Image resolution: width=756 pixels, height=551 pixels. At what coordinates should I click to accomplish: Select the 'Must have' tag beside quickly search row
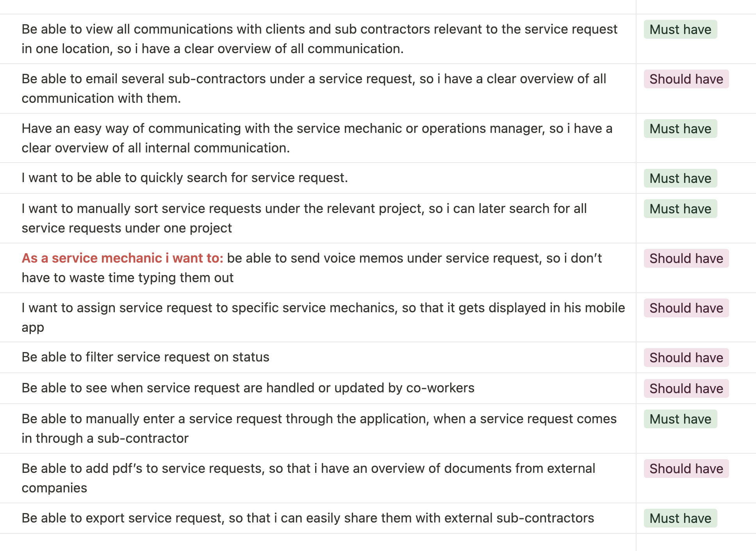(680, 178)
